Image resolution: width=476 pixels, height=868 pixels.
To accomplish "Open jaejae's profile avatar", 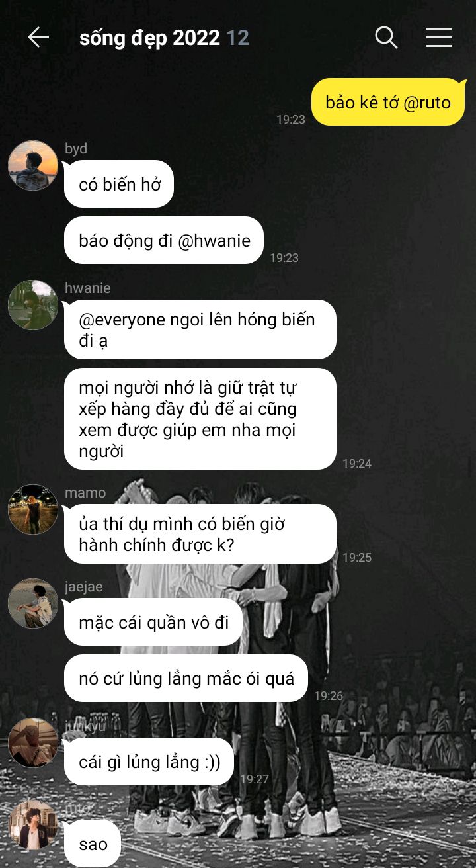I will 33,603.
